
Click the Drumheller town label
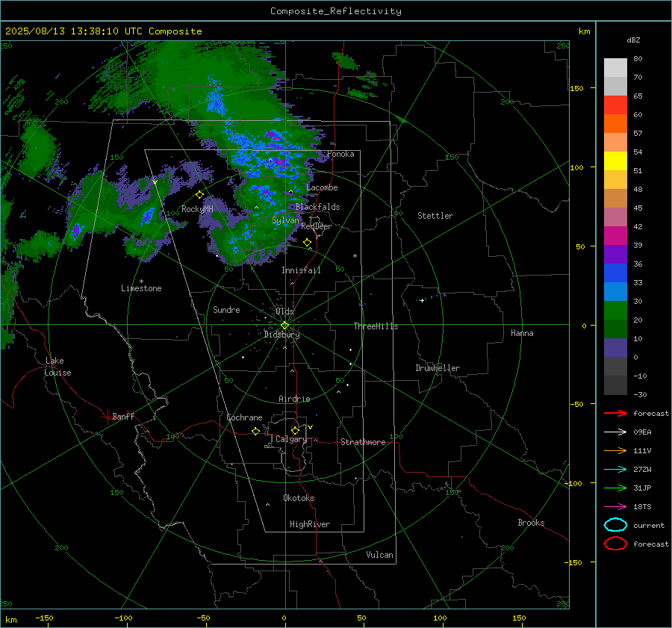(x=438, y=368)
